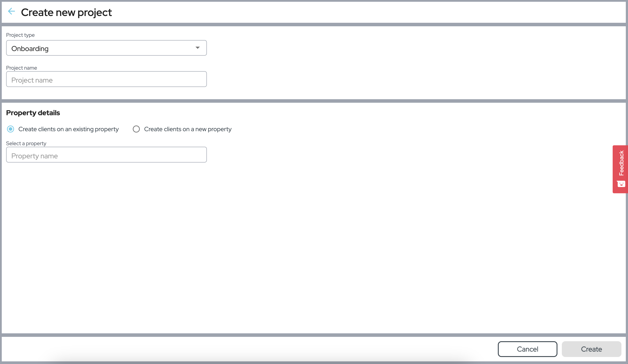The height and width of the screenshot is (364, 628).
Task: Focus the Project name text field
Action: (106, 80)
